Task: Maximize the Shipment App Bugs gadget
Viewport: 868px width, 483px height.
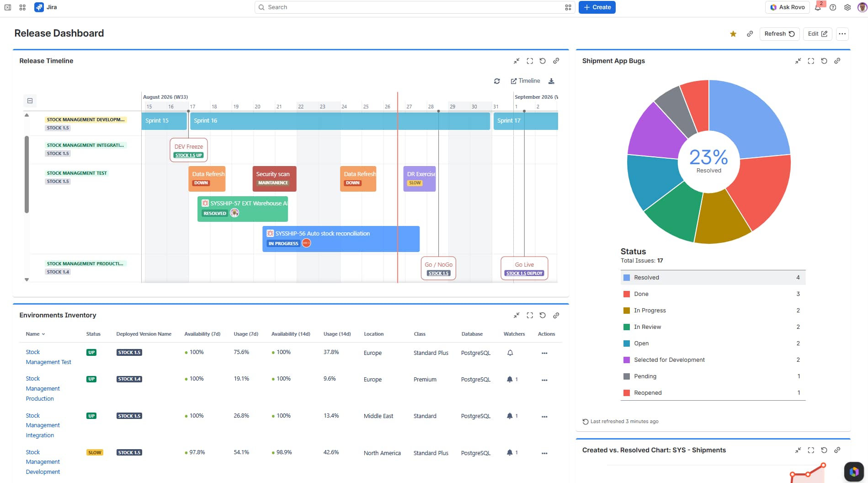Action: pyautogui.click(x=811, y=61)
